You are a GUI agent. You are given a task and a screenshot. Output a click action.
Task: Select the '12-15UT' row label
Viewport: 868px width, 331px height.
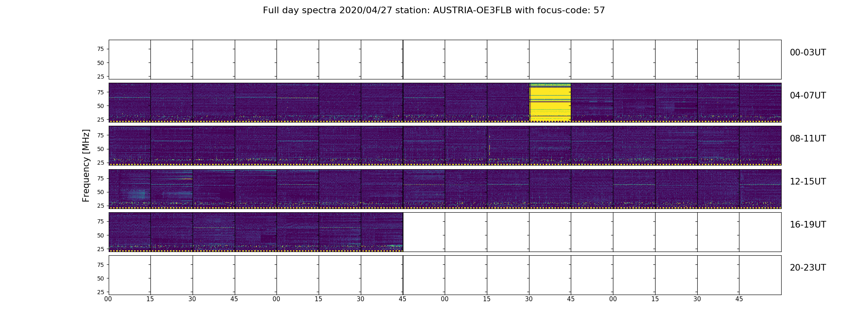coord(808,182)
